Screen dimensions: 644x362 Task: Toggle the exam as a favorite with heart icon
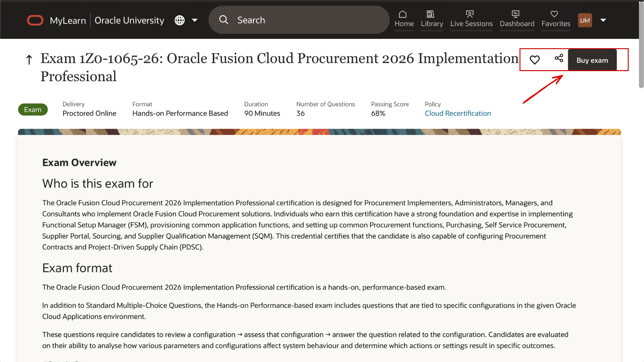(535, 59)
